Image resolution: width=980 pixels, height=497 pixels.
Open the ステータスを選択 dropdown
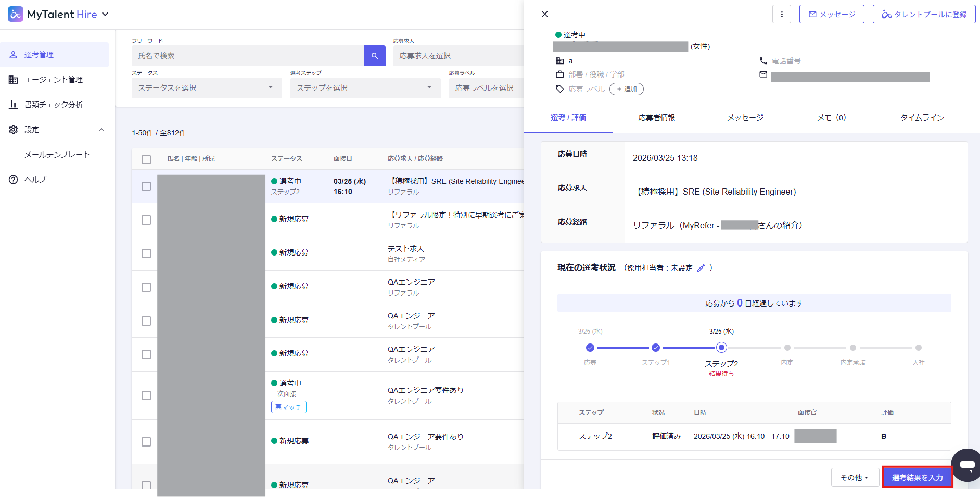[x=206, y=88]
